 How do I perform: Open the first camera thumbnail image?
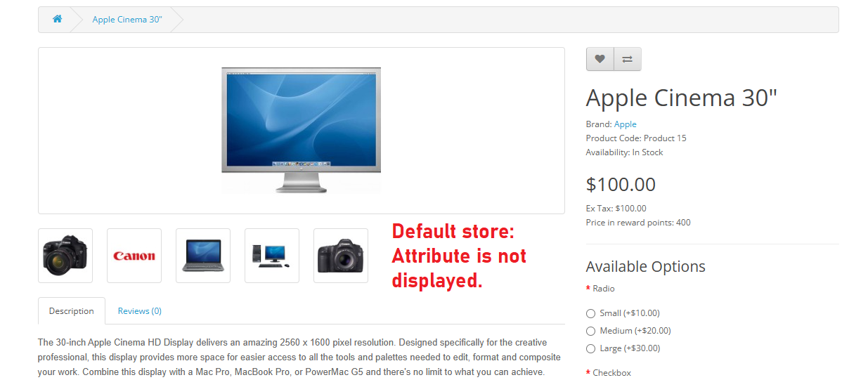click(65, 256)
